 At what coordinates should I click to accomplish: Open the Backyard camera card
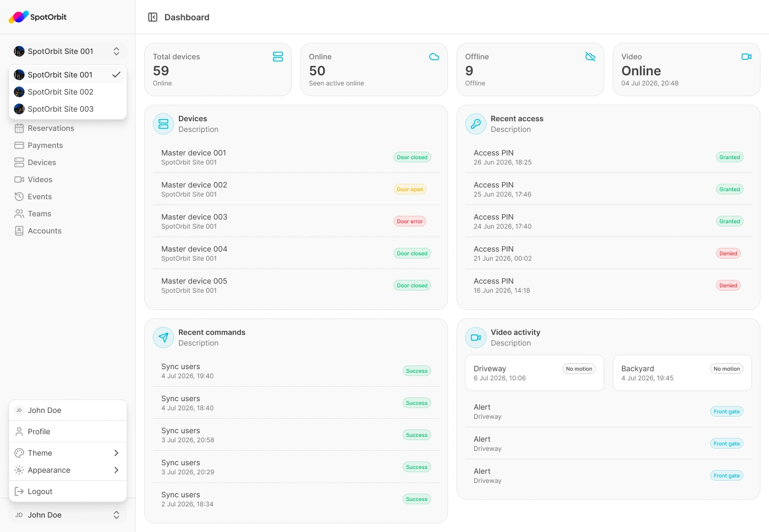(x=682, y=373)
